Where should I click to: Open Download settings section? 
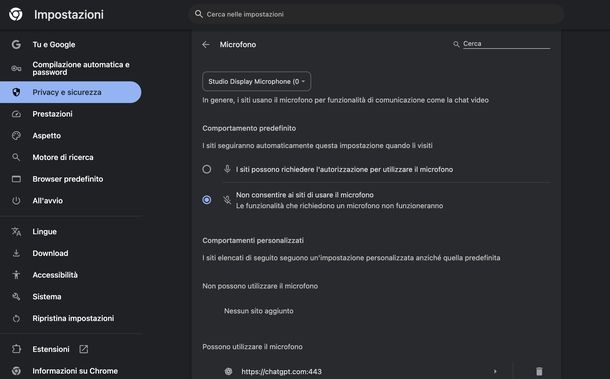coord(71,253)
